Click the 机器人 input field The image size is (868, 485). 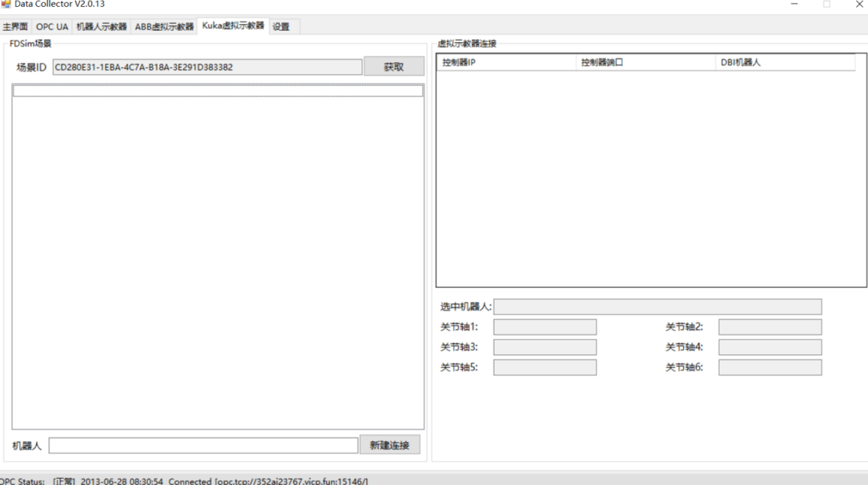tap(203, 446)
